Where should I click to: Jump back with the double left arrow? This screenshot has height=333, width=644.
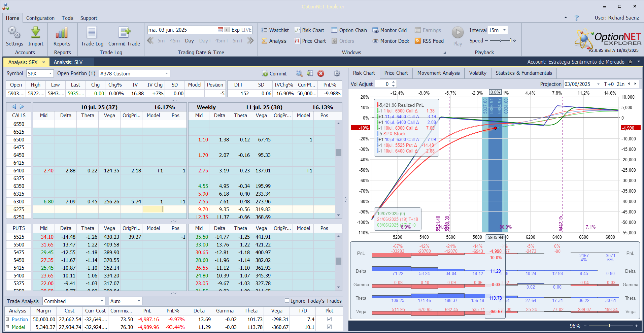pos(150,40)
